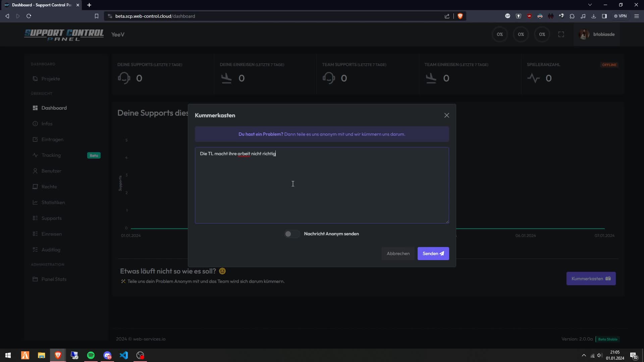Viewport: 644px width, 362px height.
Task: Select the Benutzer sidebar entry
Action: 51,171
